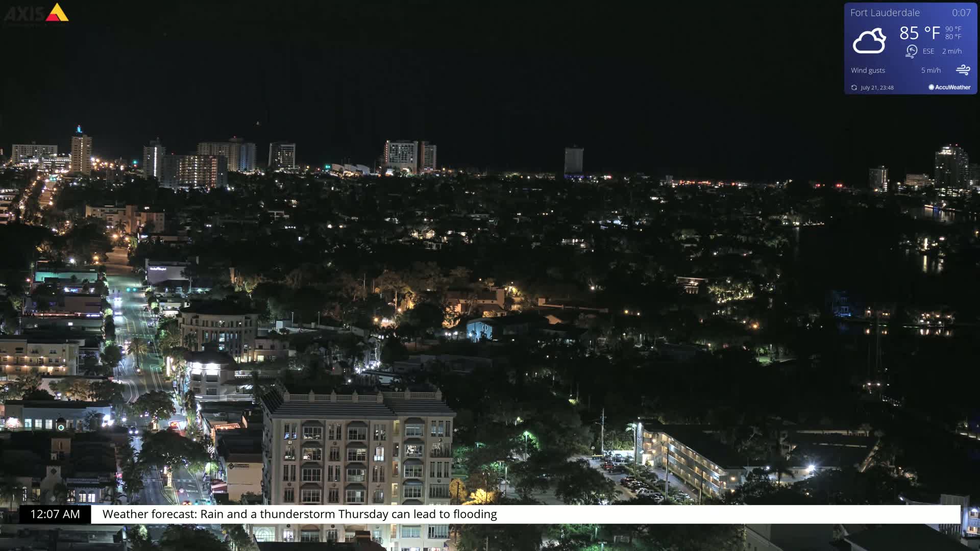Click the July 21, 23:48 update timestamp
The height and width of the screenshot is (551, 980).
877,87
